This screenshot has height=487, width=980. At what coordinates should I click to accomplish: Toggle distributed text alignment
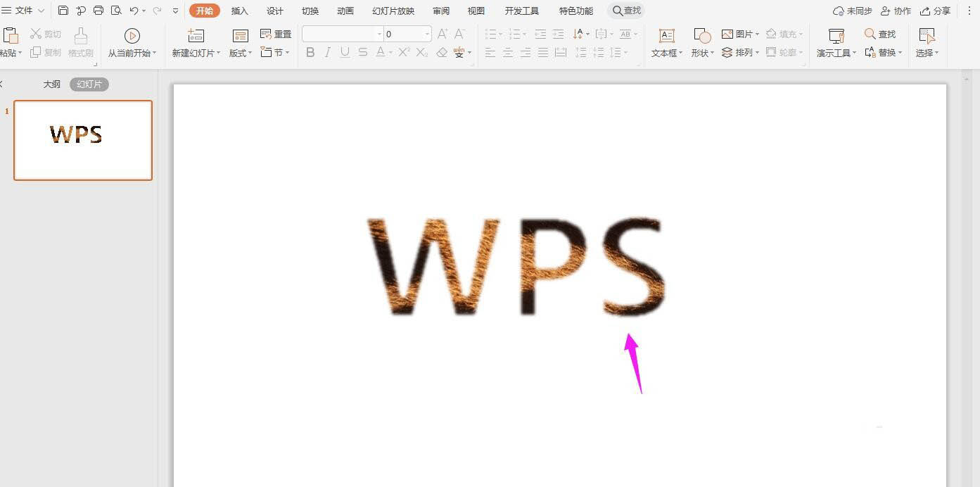[561, 53]
